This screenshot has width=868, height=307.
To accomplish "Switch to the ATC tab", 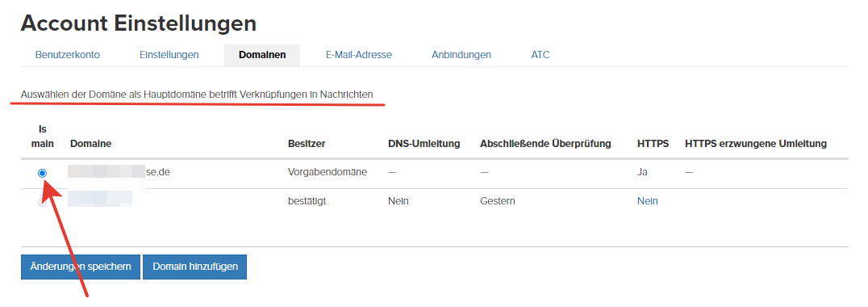I will (x=540, y=55).
